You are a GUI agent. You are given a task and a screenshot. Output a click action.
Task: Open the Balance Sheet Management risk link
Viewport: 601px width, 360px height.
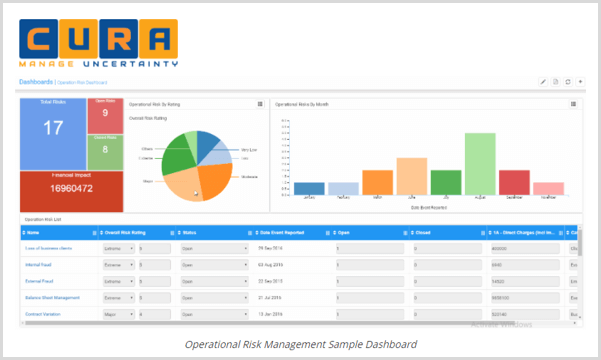pyautogui.click(x=53, y=298)
